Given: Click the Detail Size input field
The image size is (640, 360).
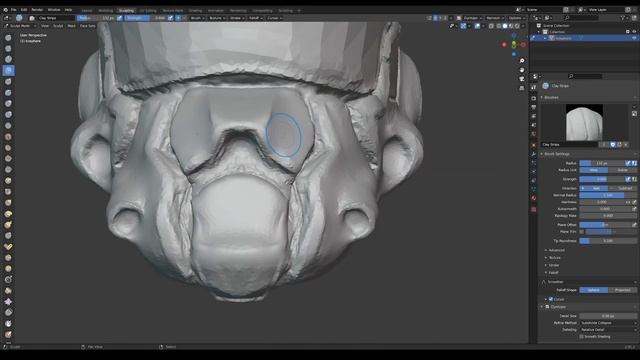Looking at the screenshot, I should point(608,316).
